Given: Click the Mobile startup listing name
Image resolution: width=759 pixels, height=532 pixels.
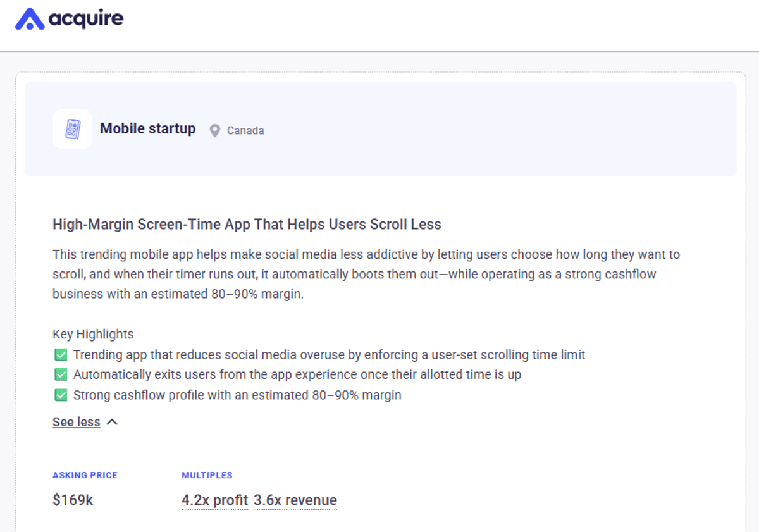Looking at the screenshot, I should pos(147,128).
